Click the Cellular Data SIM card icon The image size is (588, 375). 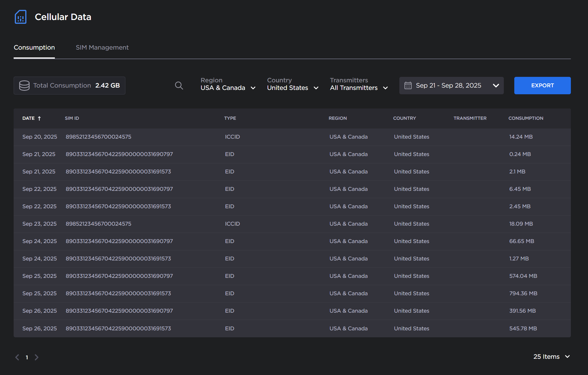21,17
